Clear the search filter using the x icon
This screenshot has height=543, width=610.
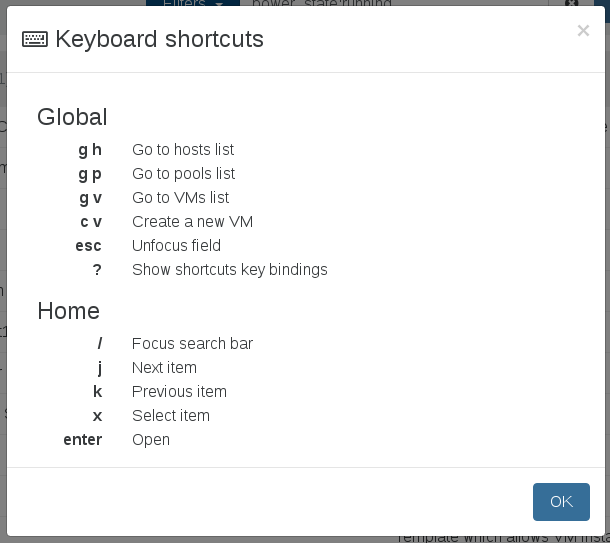click(x=571, y=3)
